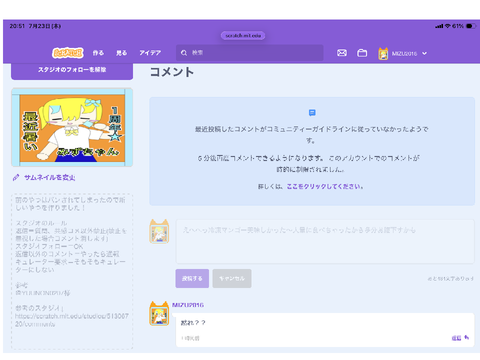Click 返信 reply on MIZU2016 comment
Viewport: 480px width, 360px height.
tap(460, 338)
